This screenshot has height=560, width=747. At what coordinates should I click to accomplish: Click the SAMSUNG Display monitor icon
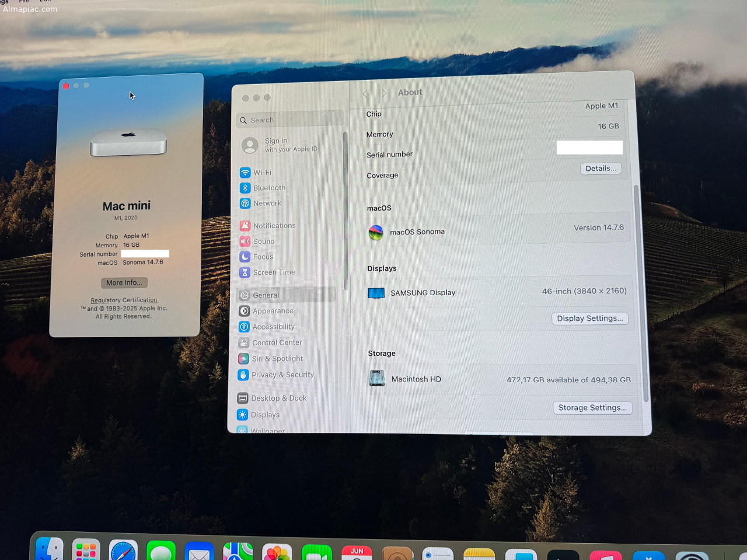(x=376, y=293)
